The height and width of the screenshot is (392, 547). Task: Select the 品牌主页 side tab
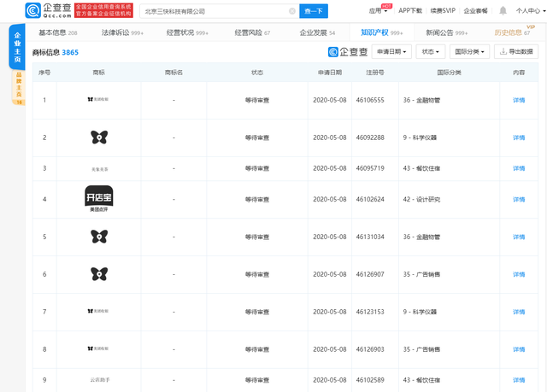coord(19,87)
